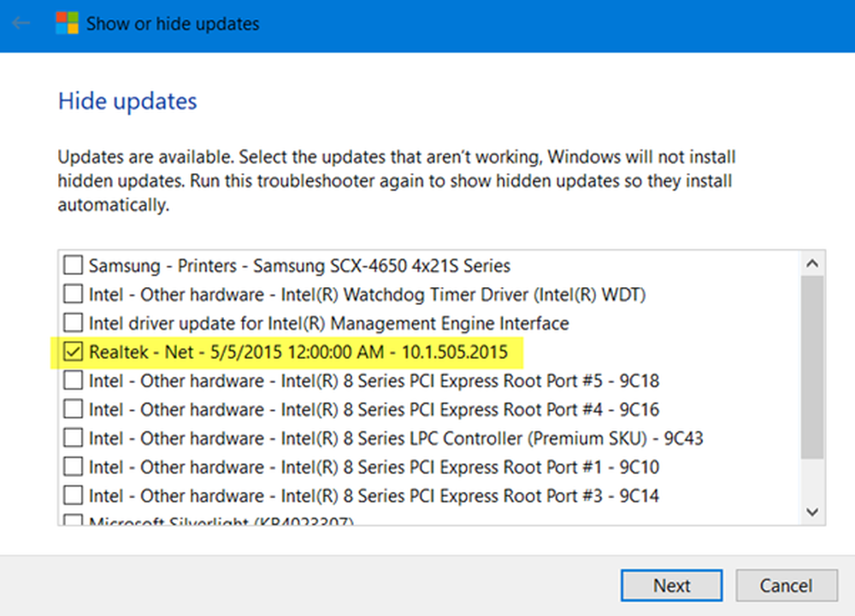Check PCI Express Root Port #3 9C14

click(73, 496)
